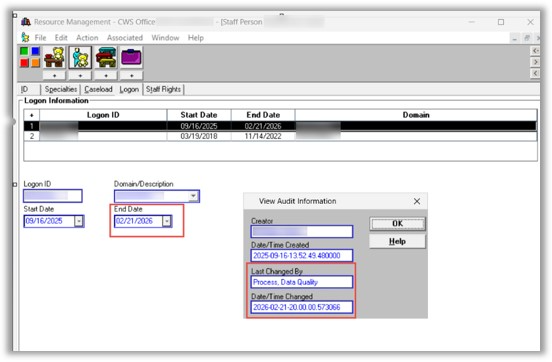Switch to the Specialties tab

[x=61, y=89]
